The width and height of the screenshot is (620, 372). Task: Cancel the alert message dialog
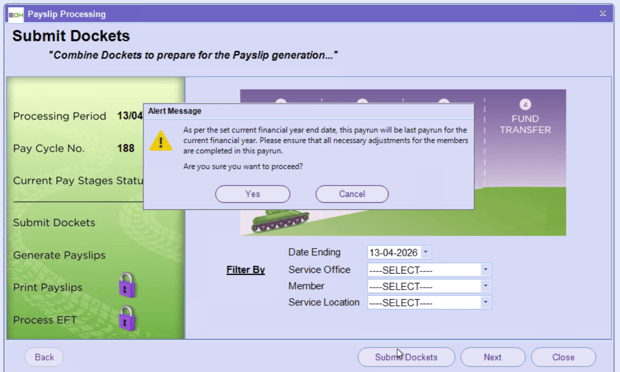[352, 194]
